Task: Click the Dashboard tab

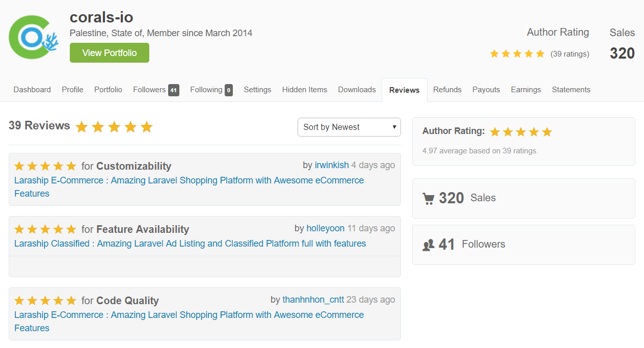Action: tap(32, 90)
